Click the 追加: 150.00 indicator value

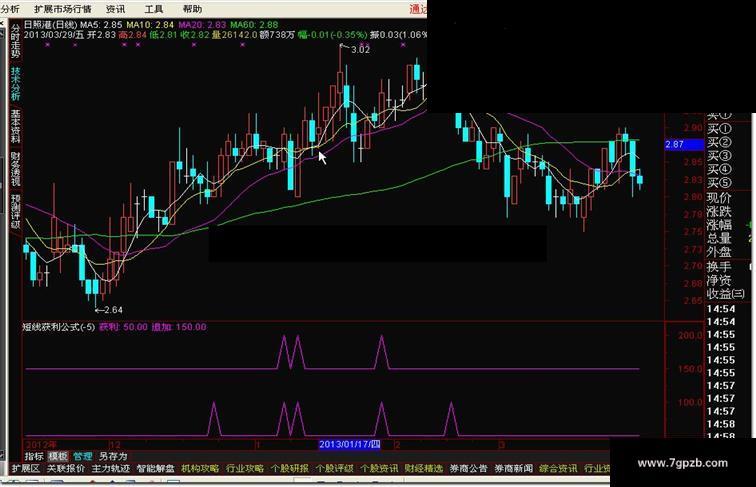(x=179, y=327)
